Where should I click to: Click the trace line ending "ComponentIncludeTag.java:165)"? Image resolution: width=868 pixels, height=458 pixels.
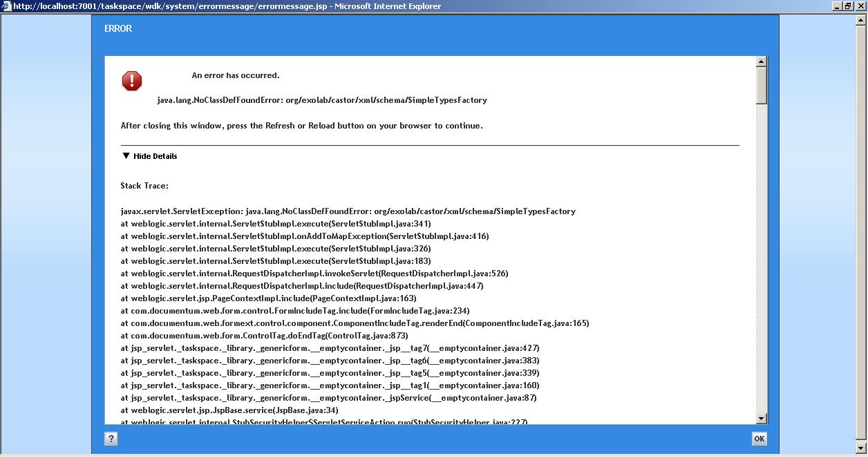(355, 323)
